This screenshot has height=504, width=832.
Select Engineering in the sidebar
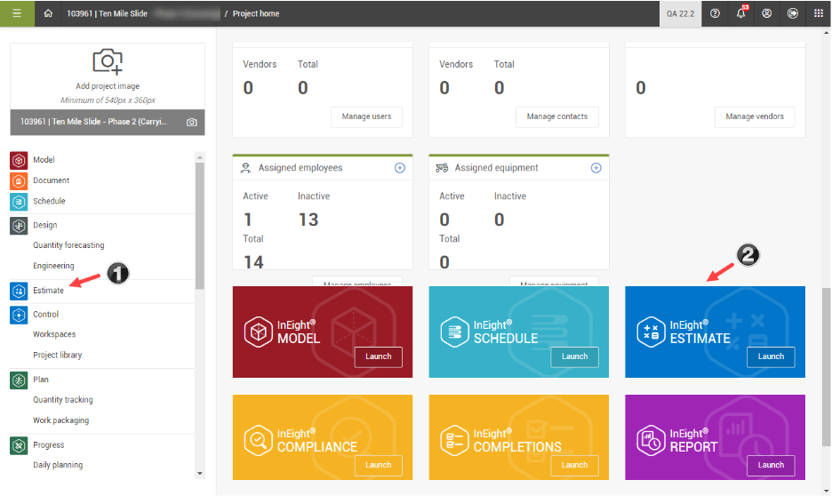coord(53,266)
